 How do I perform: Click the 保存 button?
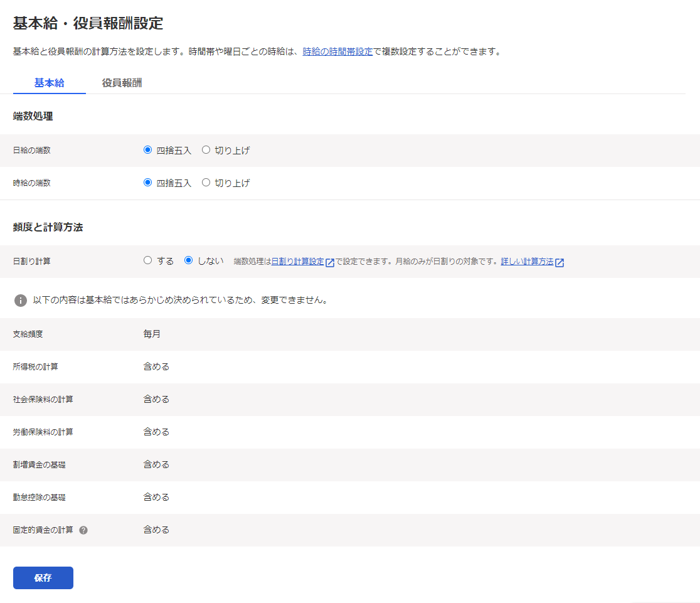pyautogui.click(x=43, y=578)
